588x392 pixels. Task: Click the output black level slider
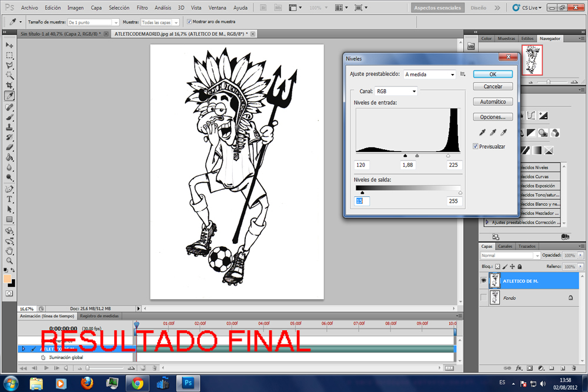point(362,193)
